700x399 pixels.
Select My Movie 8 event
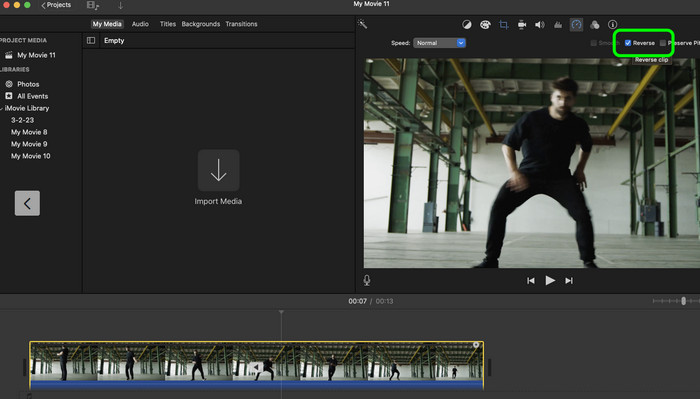point(29,133)
